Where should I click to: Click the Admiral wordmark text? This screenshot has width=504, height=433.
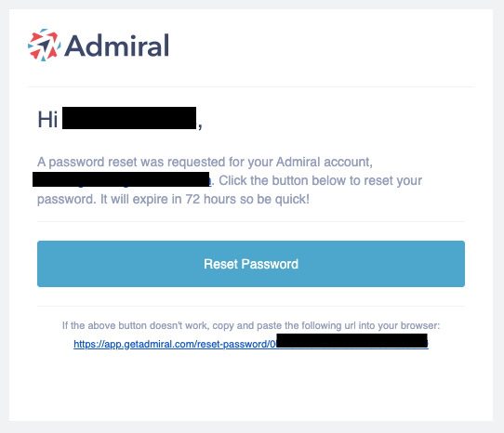coord(116,46)
